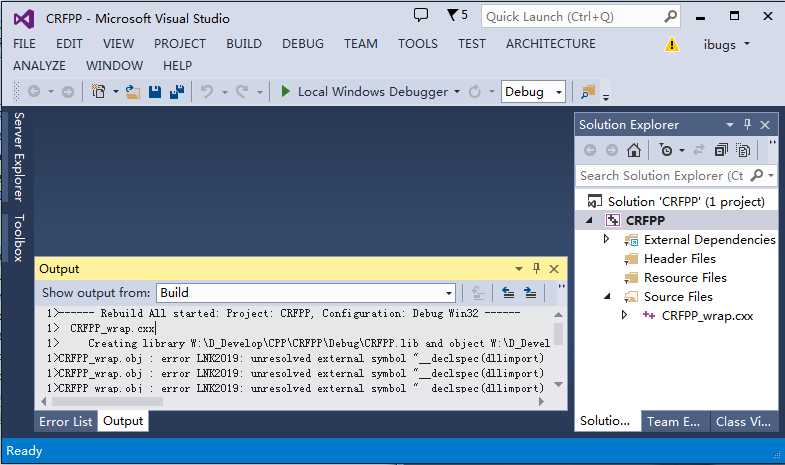Switch to the Team Explorer tab
Viewport: 785px width, 465px height.
674,421
